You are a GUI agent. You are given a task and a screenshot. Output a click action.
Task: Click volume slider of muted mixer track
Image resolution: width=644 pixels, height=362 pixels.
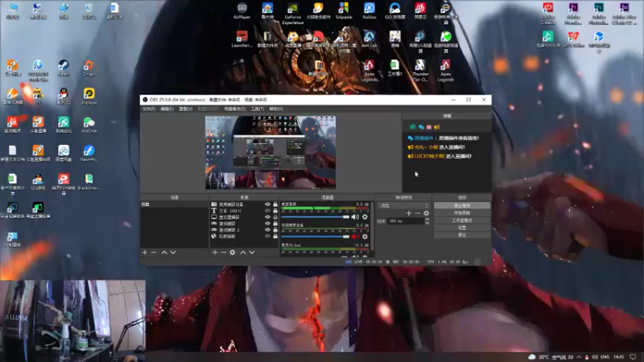click(x=316, y=237)
